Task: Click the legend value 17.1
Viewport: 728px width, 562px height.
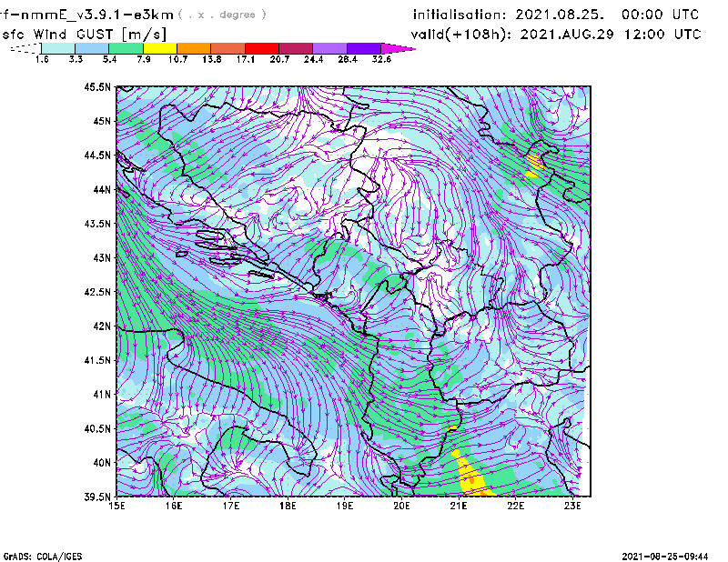Action: coord(246,59)
